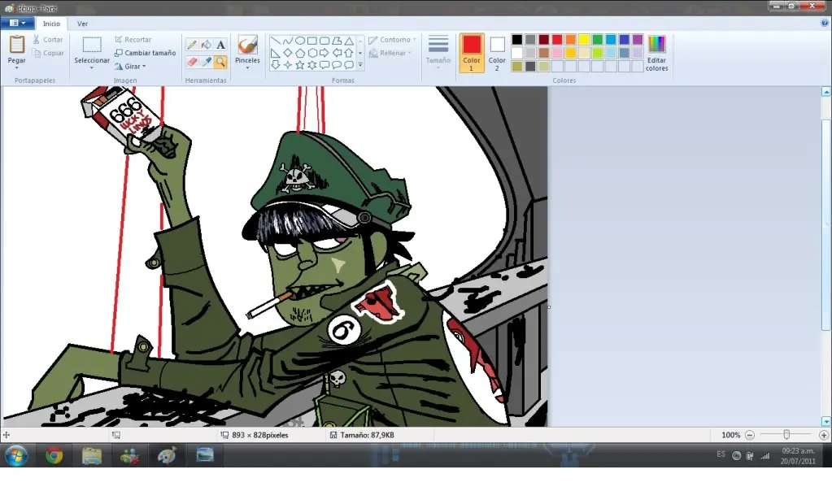Pick the orange color swatch
Viewport: 832px width, 504px height.
point(570,39)
